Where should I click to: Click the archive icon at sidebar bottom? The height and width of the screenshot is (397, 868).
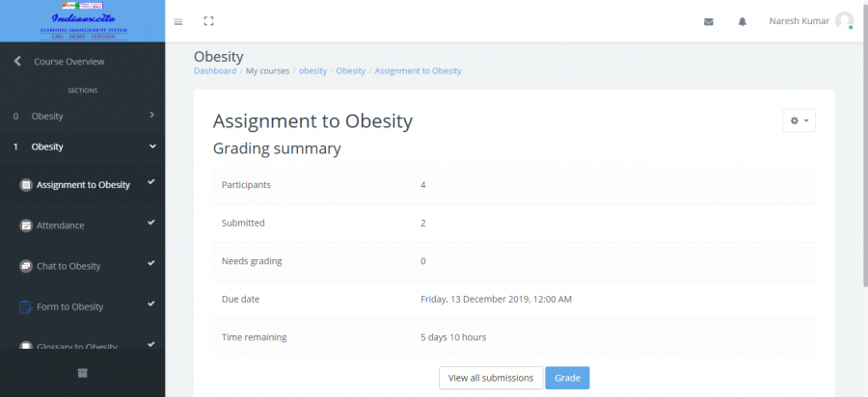coord(82,372)
